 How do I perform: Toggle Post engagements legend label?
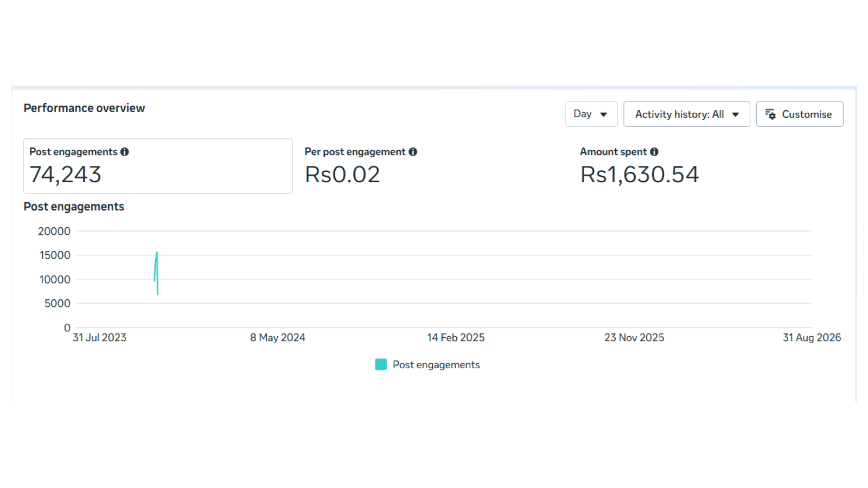point(436,365)
